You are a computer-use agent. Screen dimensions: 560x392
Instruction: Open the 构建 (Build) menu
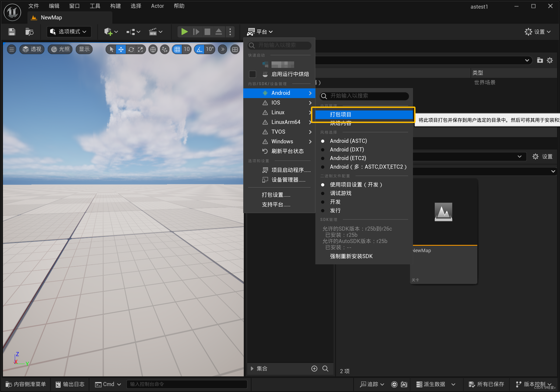[x=115, y=6]
